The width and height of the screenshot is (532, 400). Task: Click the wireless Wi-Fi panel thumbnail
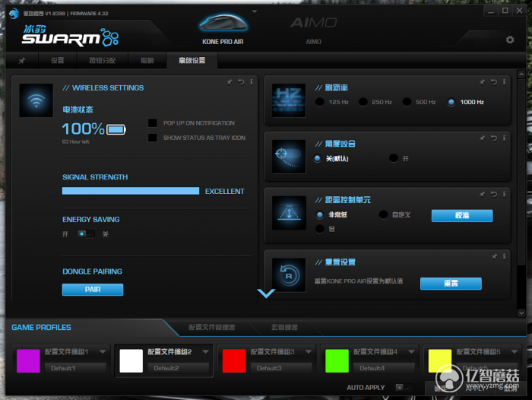pos(36,100)
